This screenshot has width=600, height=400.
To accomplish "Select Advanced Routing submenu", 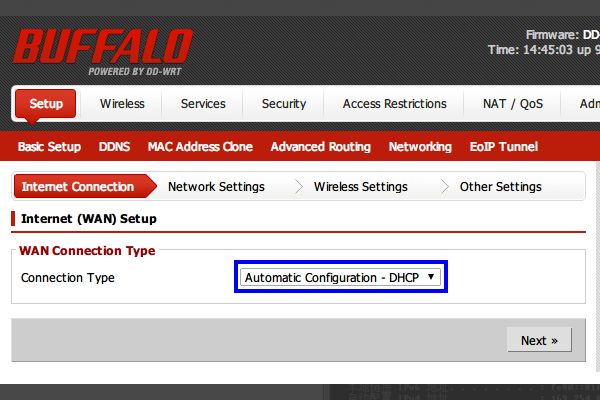I will click(320, 147).
